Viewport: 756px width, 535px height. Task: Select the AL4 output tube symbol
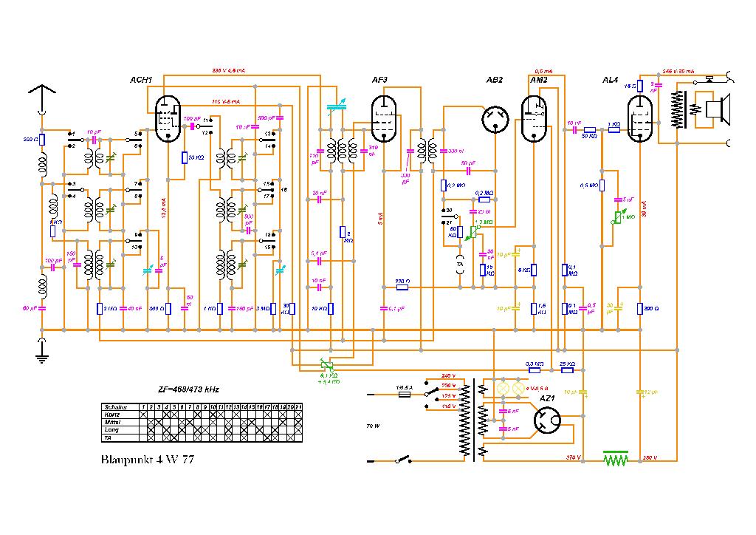[640, 119]
